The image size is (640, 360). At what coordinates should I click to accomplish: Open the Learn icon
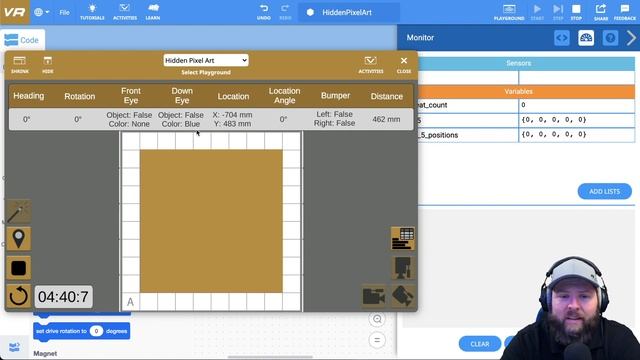pos(153,12)
